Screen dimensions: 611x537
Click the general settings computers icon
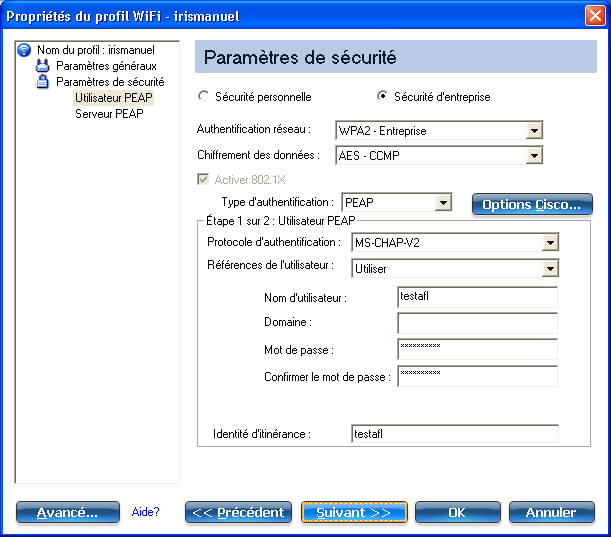click(42, 66)
